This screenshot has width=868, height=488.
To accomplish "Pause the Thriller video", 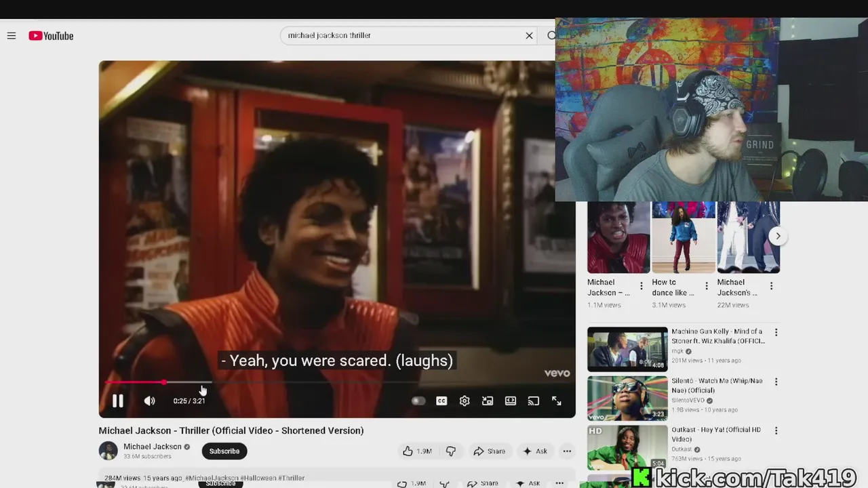I will tap(117, 401).
